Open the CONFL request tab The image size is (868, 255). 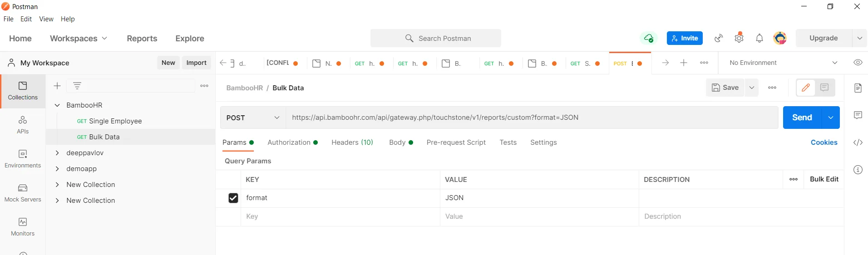(282, 63)
